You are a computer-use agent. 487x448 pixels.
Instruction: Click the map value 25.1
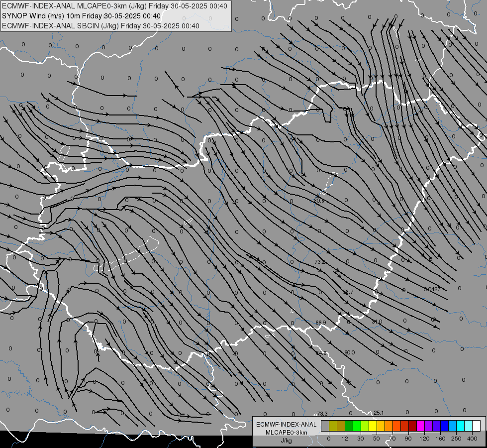coord(379,413)
